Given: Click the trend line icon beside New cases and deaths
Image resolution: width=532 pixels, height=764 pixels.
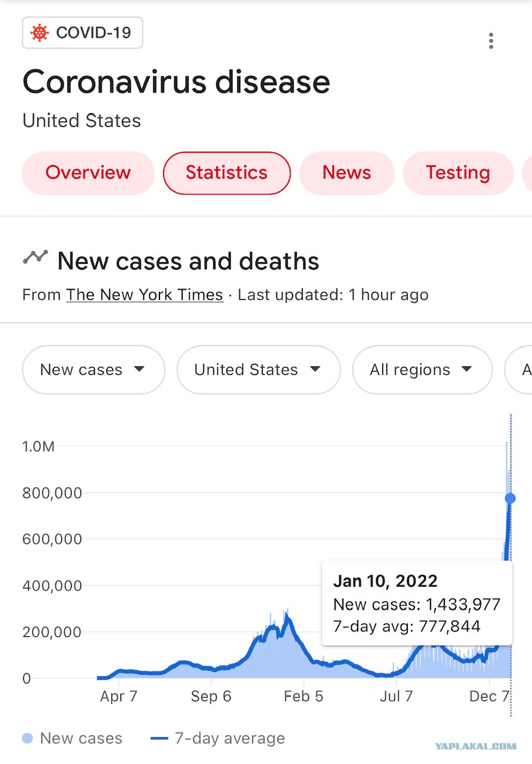Looking at the screenshot, I should click(35, 257).
